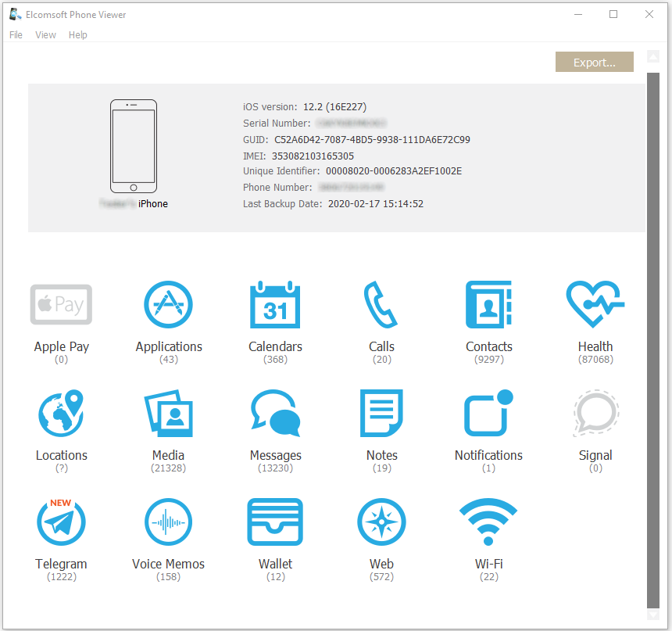Screen dimensions: 672x631
Task: Click the Voice Memos icon
Action: 169,522
